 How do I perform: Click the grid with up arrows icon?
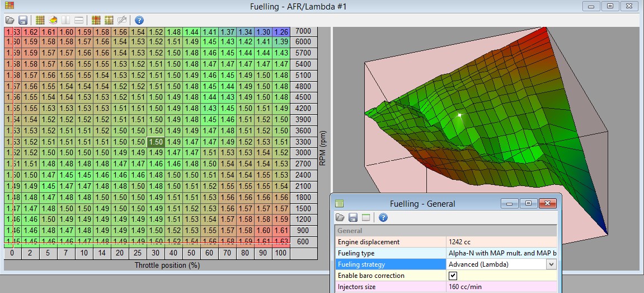pos(109,20)
